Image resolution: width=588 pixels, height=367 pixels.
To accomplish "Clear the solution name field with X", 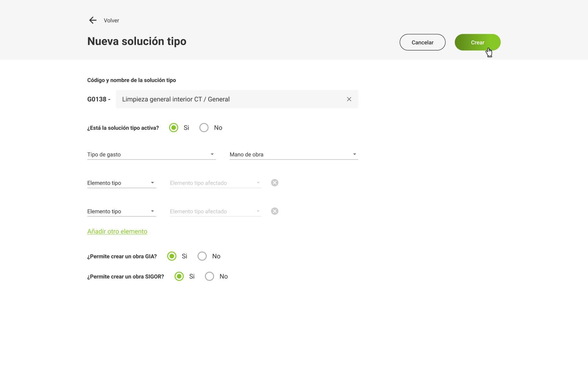I will point(349,99).
